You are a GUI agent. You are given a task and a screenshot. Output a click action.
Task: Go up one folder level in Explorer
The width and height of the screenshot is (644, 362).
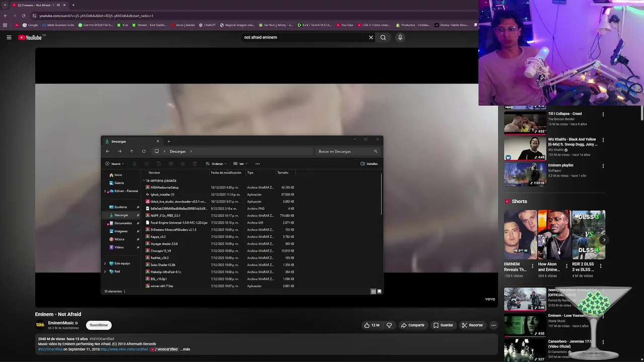tap(132, 151)
